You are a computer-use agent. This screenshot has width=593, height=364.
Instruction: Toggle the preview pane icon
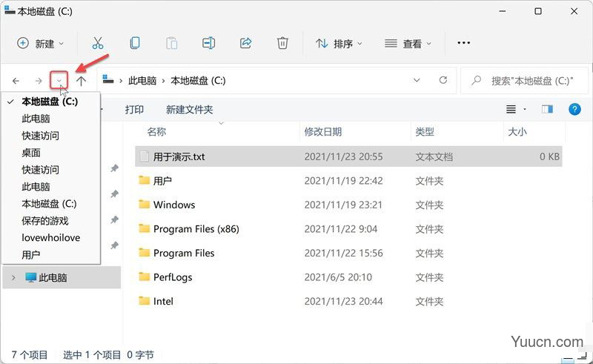pyautogui.click(x=547, y=110)
